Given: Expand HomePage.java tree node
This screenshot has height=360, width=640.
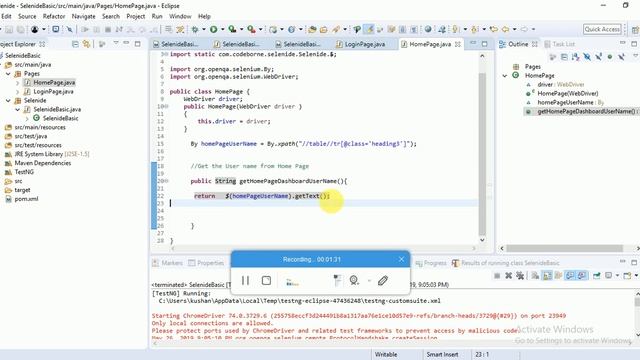Looking at the screenshot, I should pos(17,83).
